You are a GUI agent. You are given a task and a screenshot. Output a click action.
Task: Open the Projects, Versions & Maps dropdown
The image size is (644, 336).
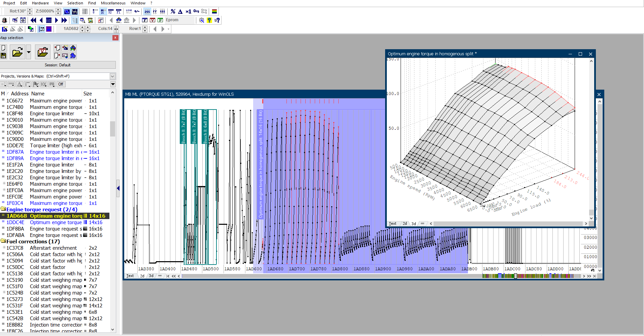[x=112, y=76]
